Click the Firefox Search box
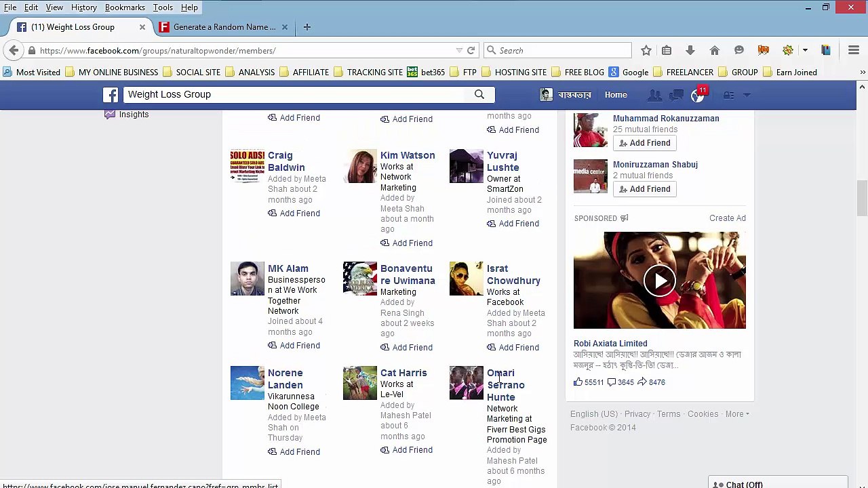 [x=557, y=50]
